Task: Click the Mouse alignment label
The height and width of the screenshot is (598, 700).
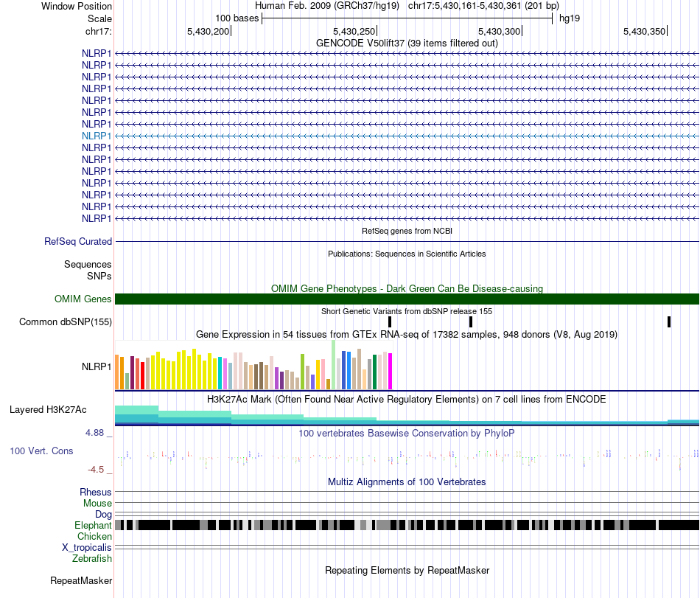Action: click(x=97, y=504)
